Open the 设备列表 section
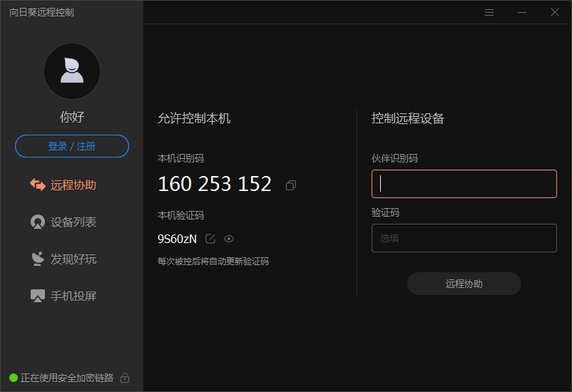 click(73, 222)
